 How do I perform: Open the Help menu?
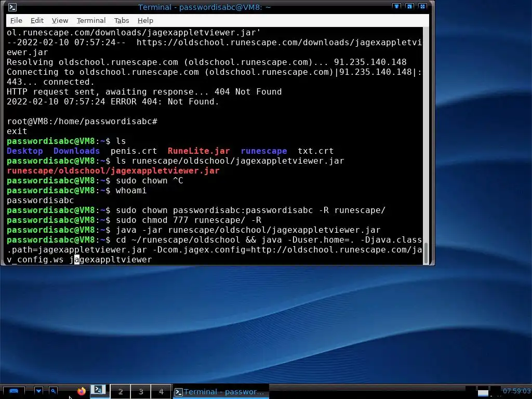point(145,21)
